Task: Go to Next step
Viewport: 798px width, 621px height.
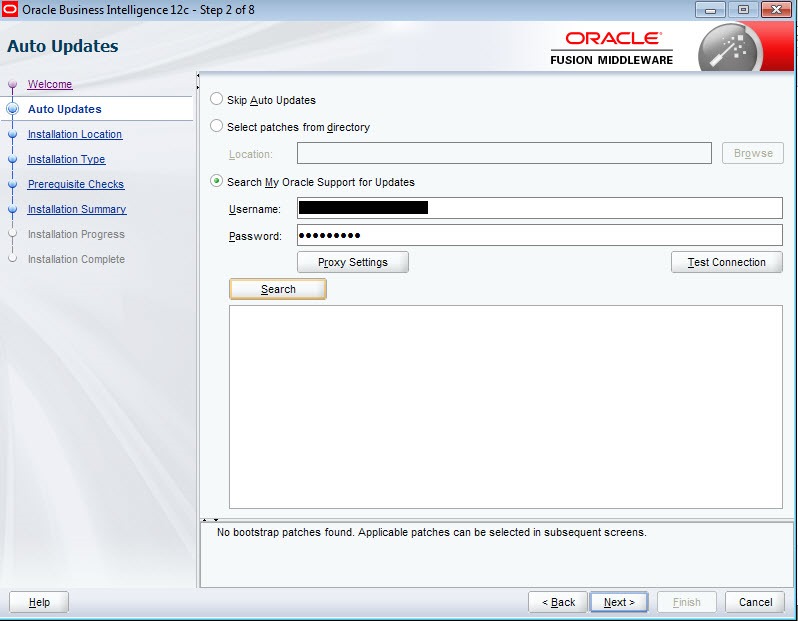Action: coord(619,602)
